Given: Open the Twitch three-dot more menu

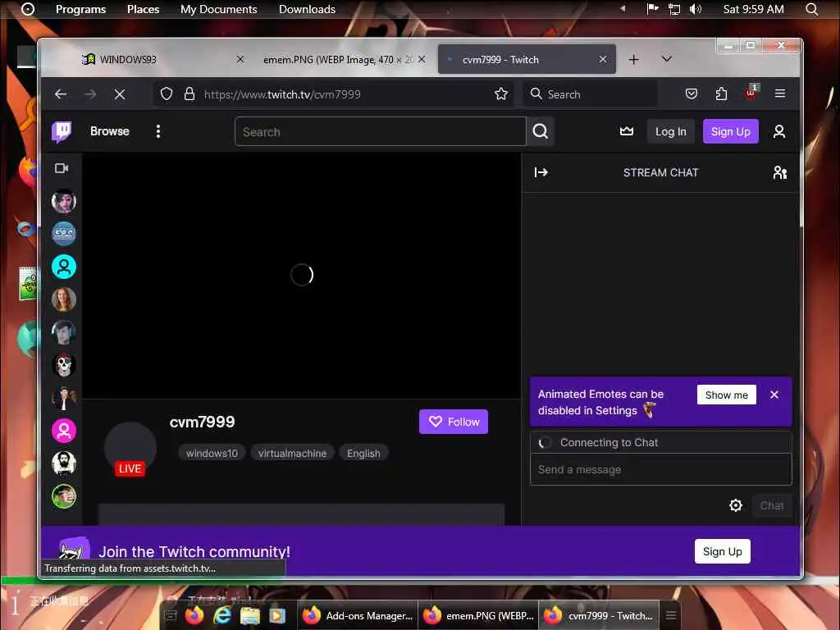Looking at the screenshot, I should [x=158, y=131].
